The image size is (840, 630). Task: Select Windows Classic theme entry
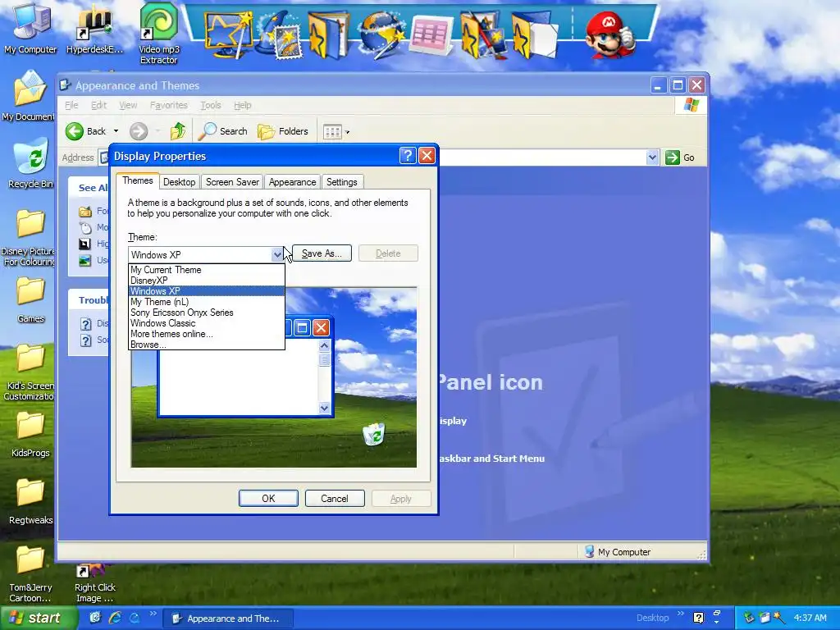pos(206,323)
